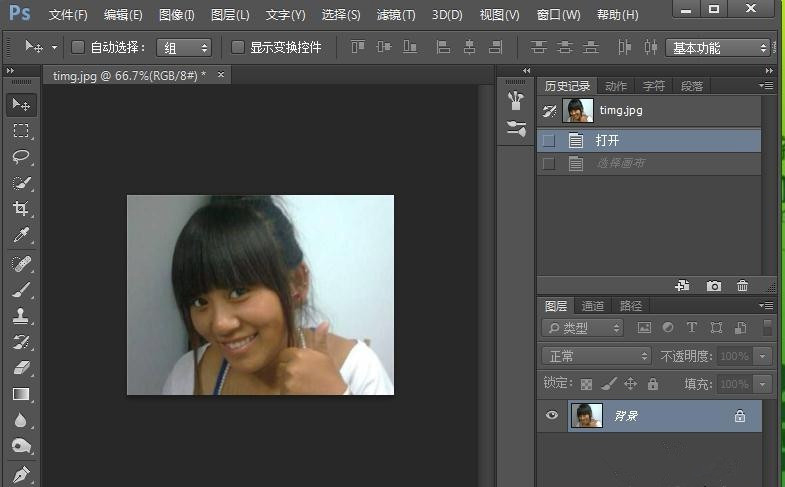This screenshot has height=487, width=785.
Task: Select the Crop tool
Action: (21, 209)
